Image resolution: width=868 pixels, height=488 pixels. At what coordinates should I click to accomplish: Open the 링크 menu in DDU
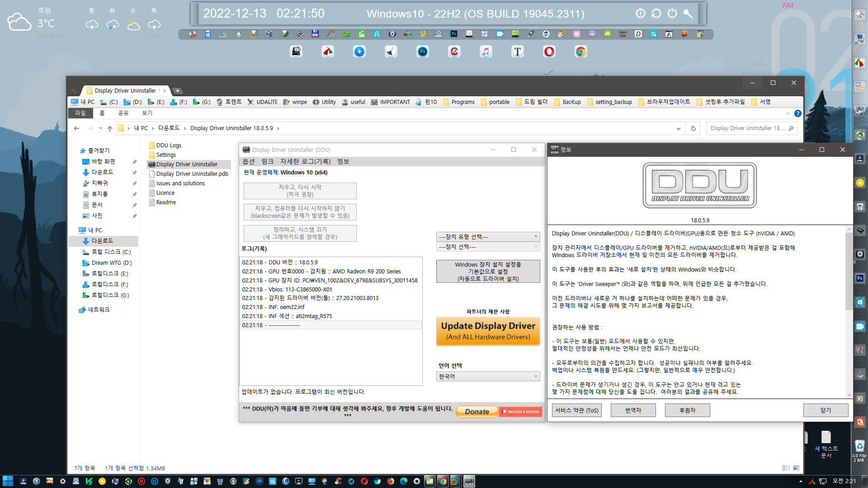pos(268,161)
